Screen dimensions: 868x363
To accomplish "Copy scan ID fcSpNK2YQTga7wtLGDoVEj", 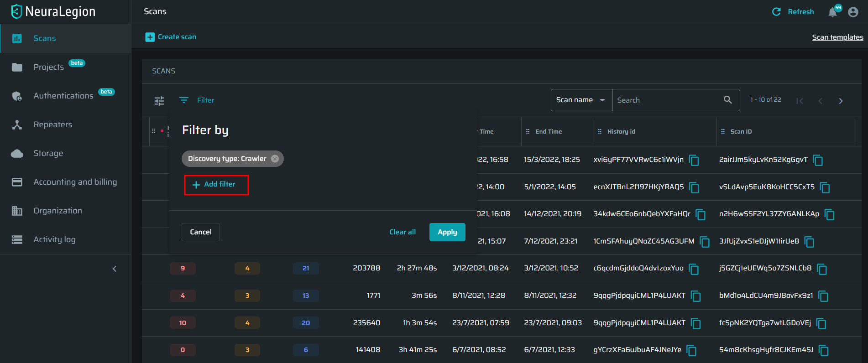I will (821, 323).
